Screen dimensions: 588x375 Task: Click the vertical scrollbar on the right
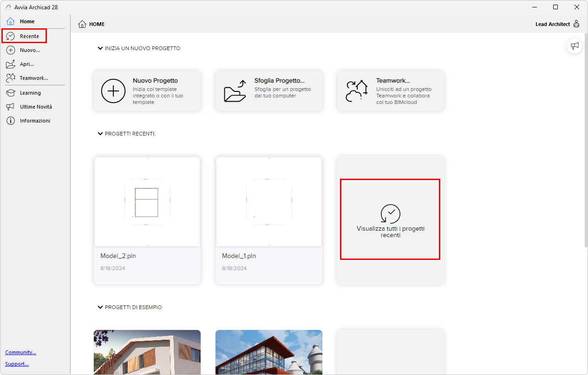[586, 139]
